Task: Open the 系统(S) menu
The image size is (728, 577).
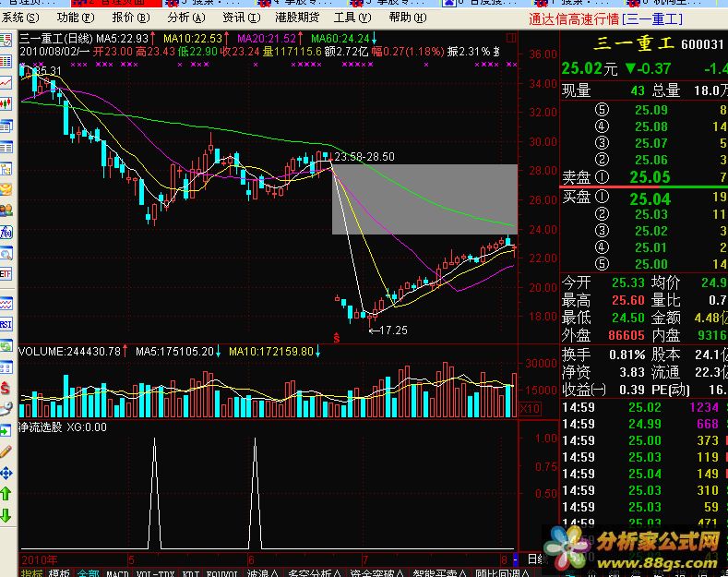Action: (20, 18)
